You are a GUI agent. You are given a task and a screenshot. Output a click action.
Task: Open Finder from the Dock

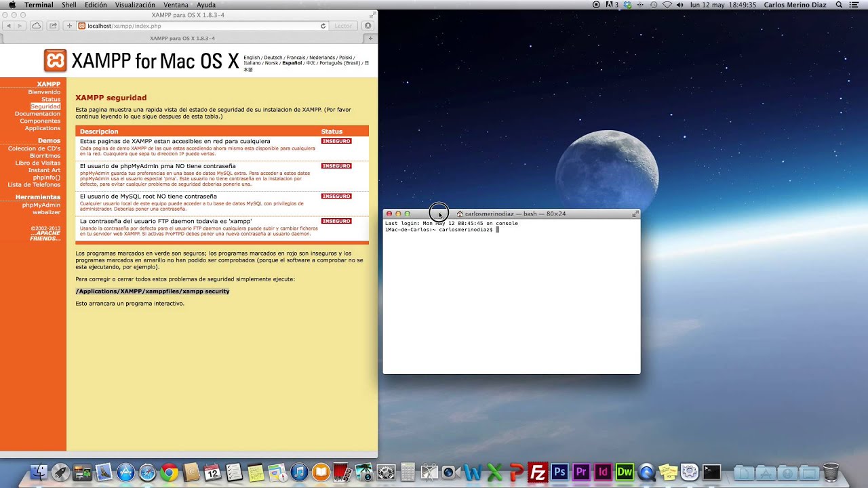pyautogui.click(x=39, y=472)
